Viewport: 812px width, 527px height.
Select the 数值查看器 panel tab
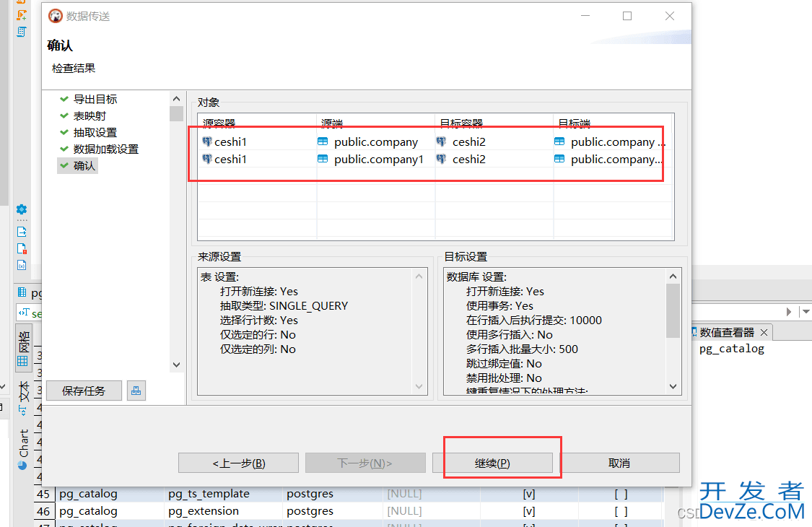pos(727,333)
